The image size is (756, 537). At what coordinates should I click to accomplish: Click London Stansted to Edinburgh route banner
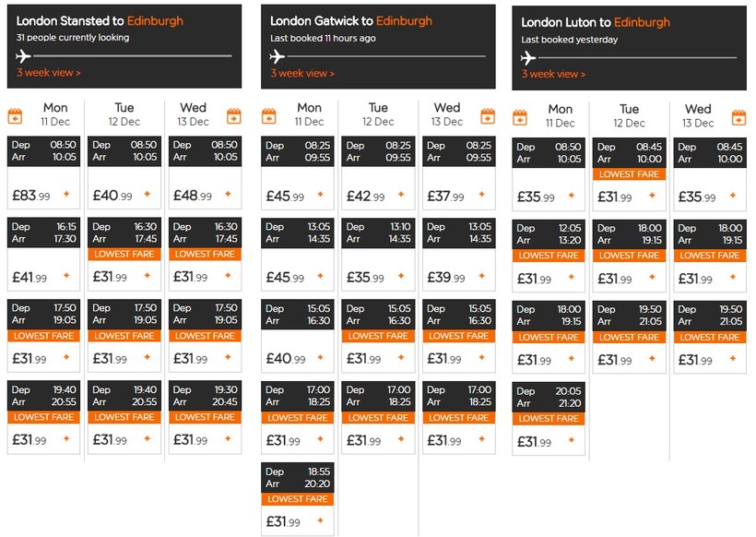click(124, 46)
